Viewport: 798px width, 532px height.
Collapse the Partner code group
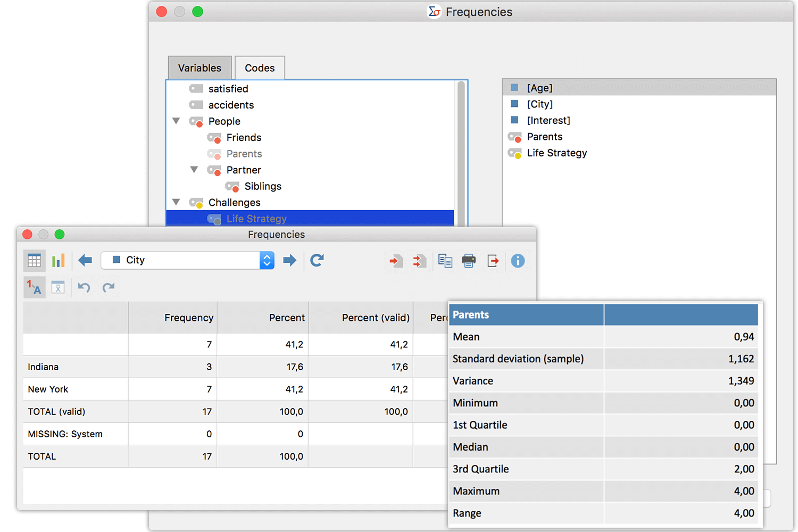coord(194,170)
